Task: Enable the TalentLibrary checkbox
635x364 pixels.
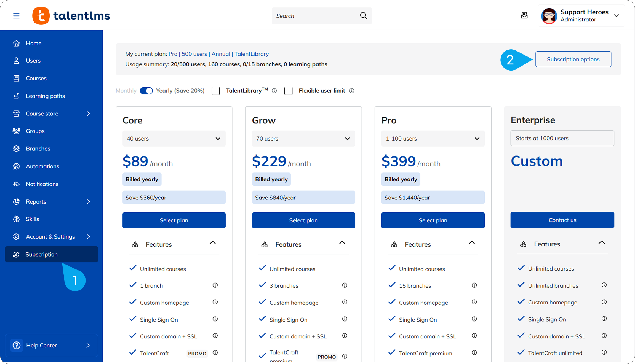Action: tap(216, 91)
